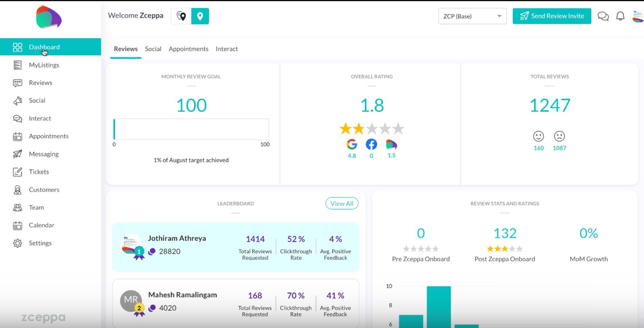Switch to the Appointments tab
644x328 pixels.
click(x=188, y=49)
